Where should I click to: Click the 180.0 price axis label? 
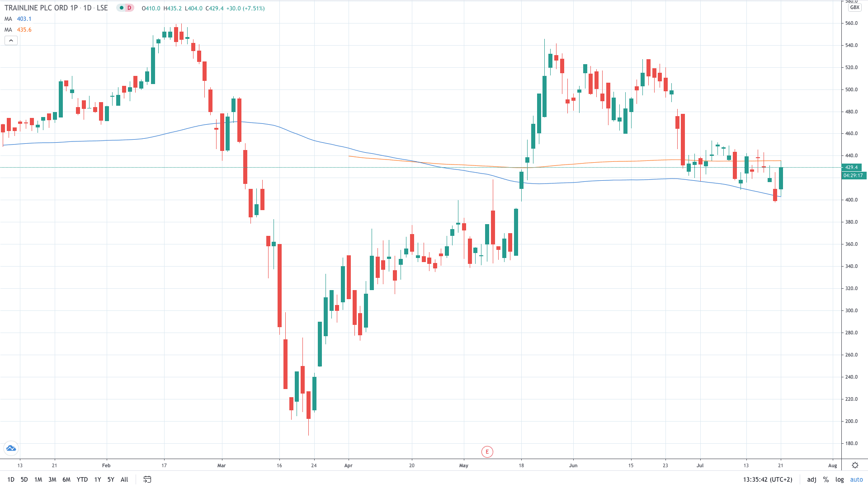pos(851,443)
